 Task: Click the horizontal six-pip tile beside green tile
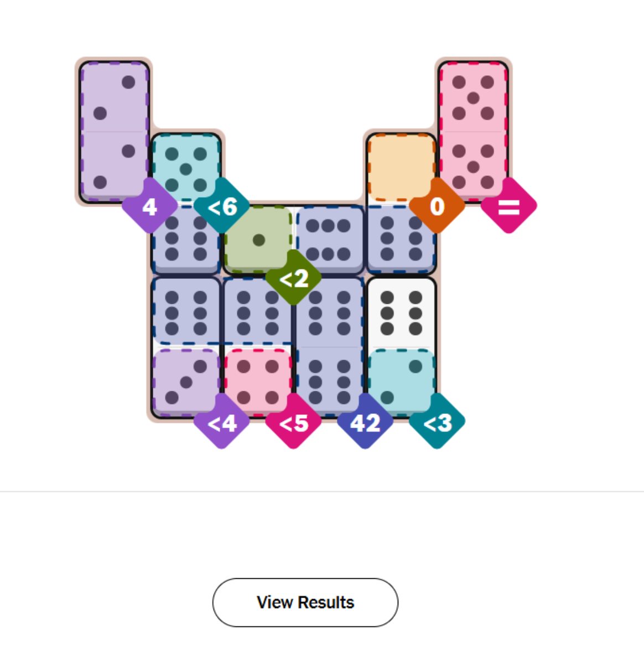point(330,240)
